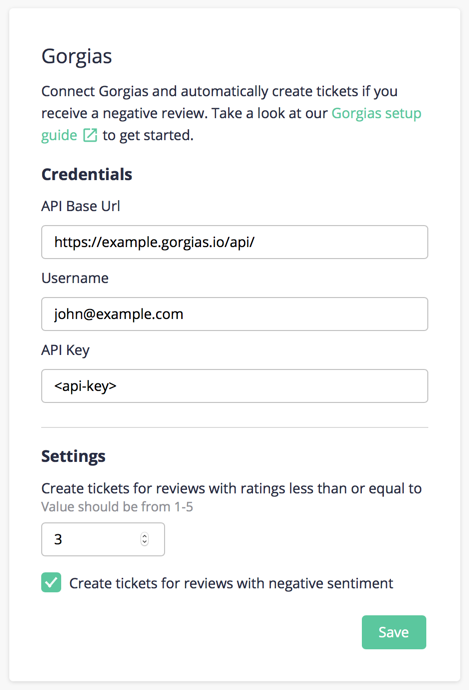Click the API Key field label
Viewport: 469px width, 690px height.
tap(66, 350)
